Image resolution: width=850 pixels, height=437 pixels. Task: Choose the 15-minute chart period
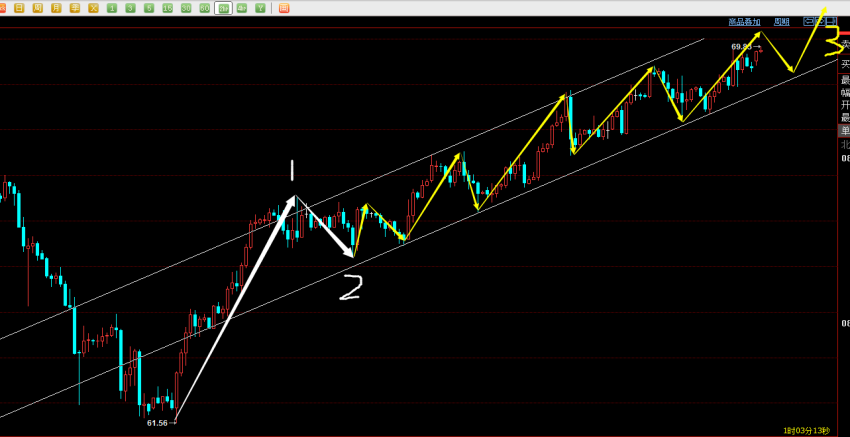coord(167,7)
